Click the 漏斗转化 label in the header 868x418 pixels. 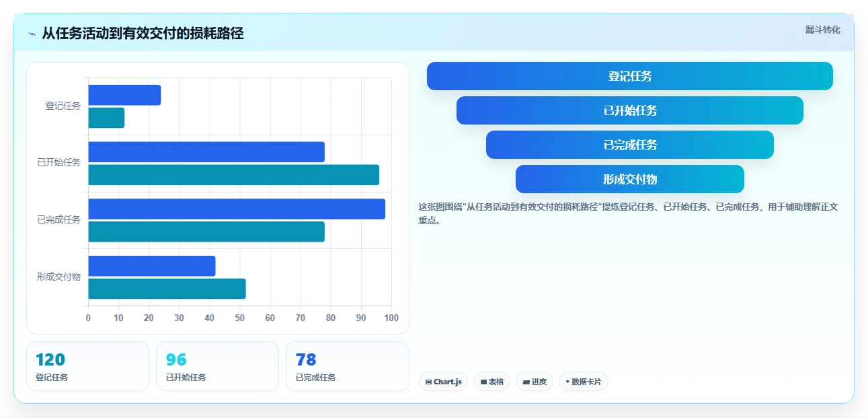(x=822, y=30)
